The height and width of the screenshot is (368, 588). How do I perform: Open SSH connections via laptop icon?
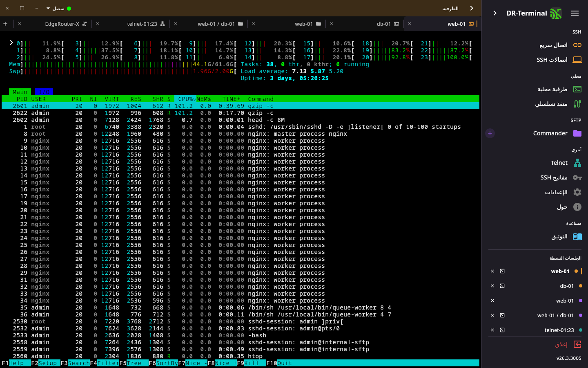coord(577,60)
